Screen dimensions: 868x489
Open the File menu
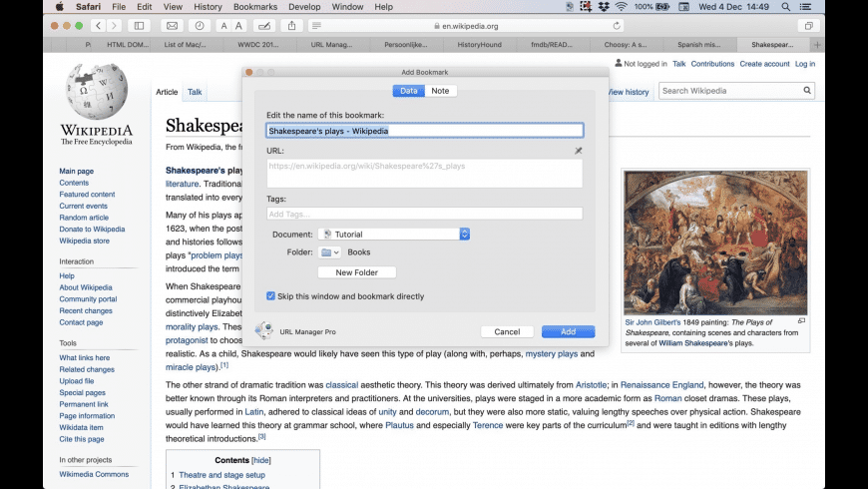point(119,7)
